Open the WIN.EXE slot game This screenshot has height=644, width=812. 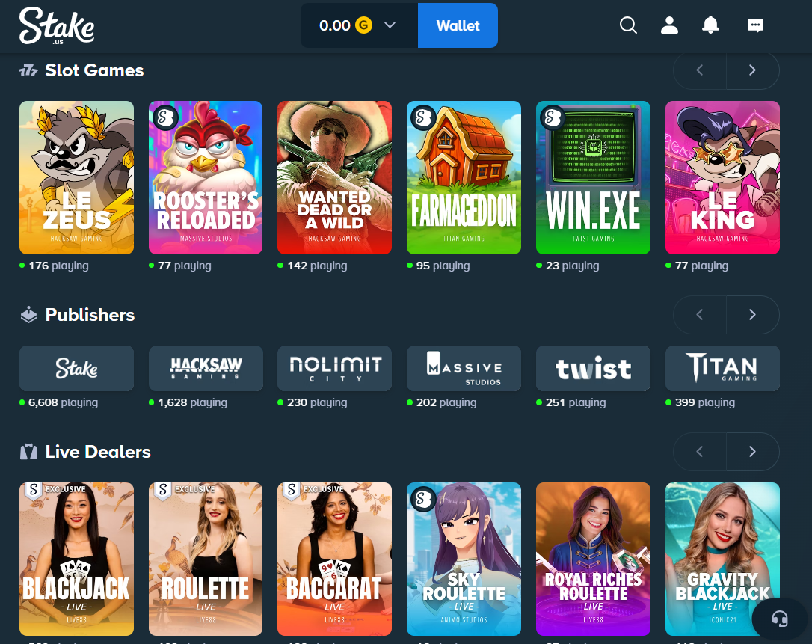point(593,177)
